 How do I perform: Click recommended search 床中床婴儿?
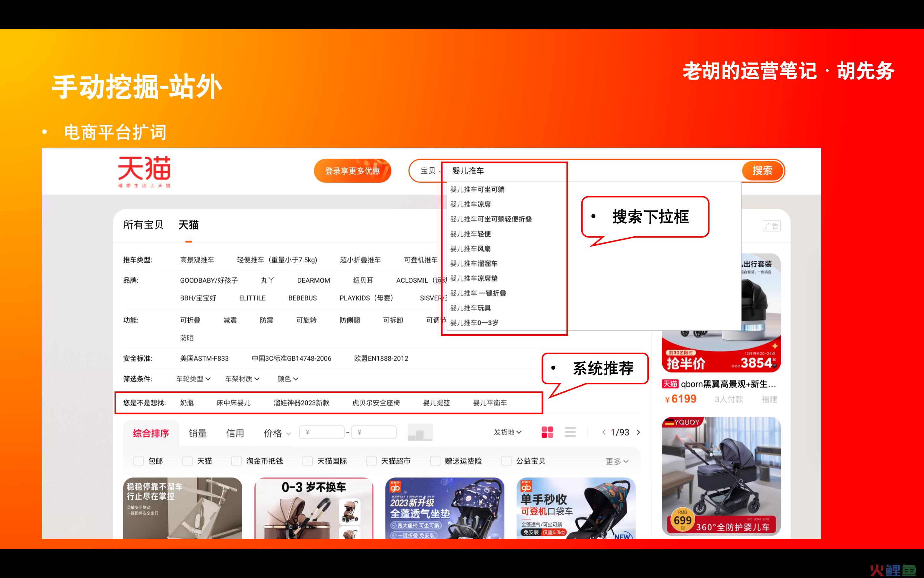[x=233, y=403]
